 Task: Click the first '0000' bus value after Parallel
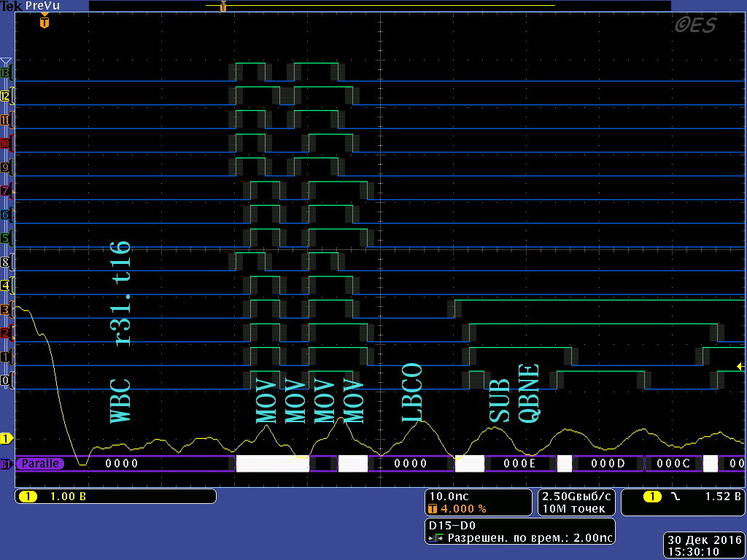(x=122, y=463)
